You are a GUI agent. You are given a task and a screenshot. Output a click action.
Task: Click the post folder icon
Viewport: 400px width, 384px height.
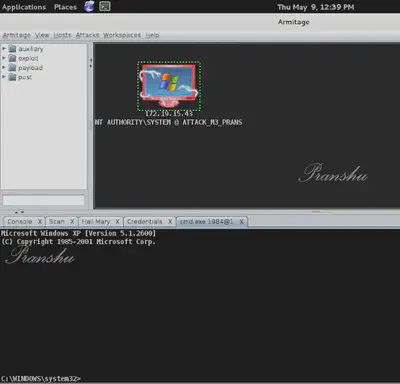click(12, 77)
